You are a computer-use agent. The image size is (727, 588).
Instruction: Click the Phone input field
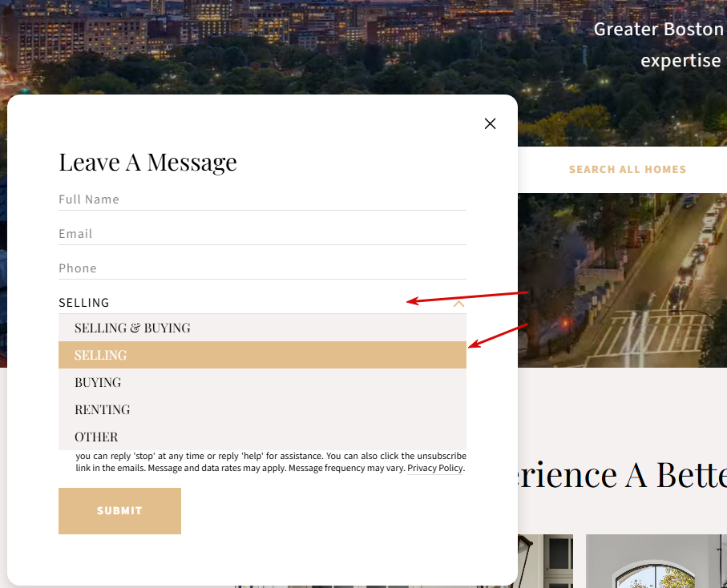(x=262, y=268)
